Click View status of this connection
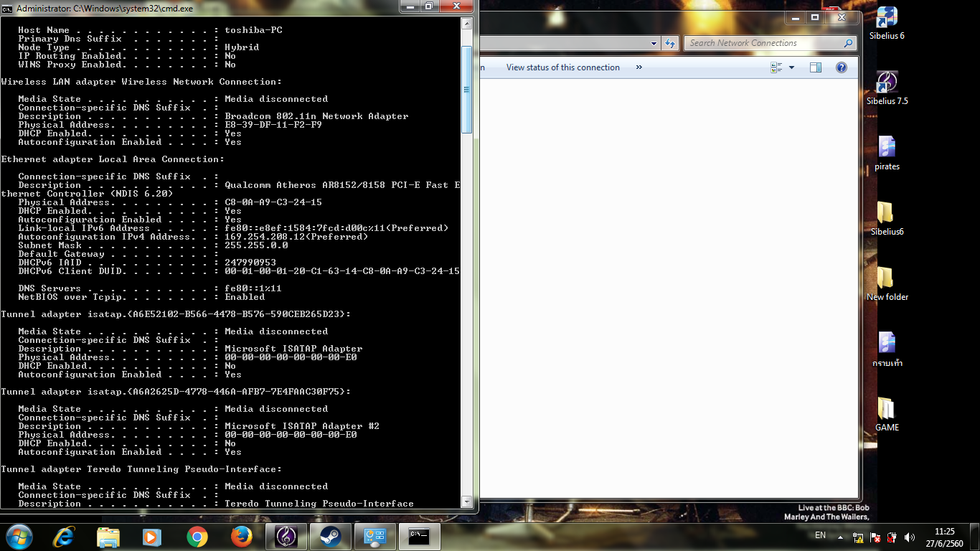 pyautogui.click(x=562, y=67)
